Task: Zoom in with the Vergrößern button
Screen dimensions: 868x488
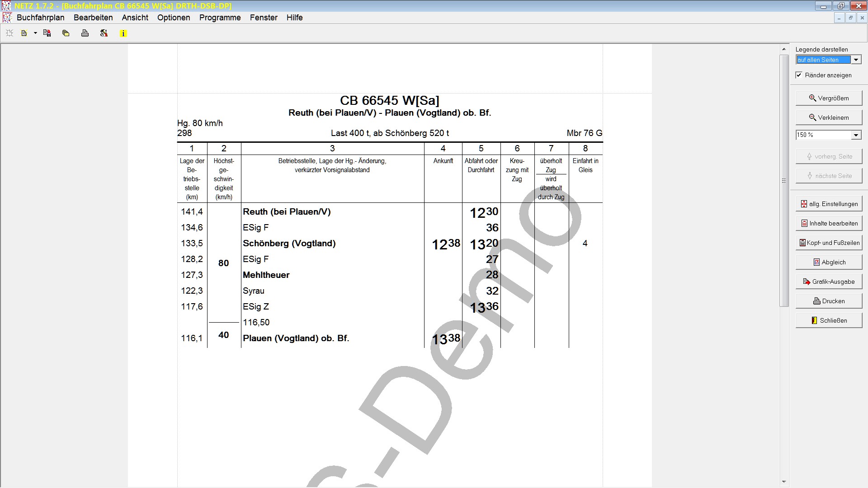Action: (829, 98)
